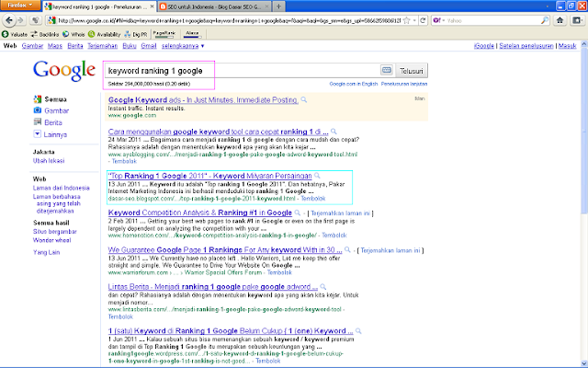The width and height of the screenshot is (588, 368).
Task: Open the bookmarks menu button
Action: [x=578, y=20]
